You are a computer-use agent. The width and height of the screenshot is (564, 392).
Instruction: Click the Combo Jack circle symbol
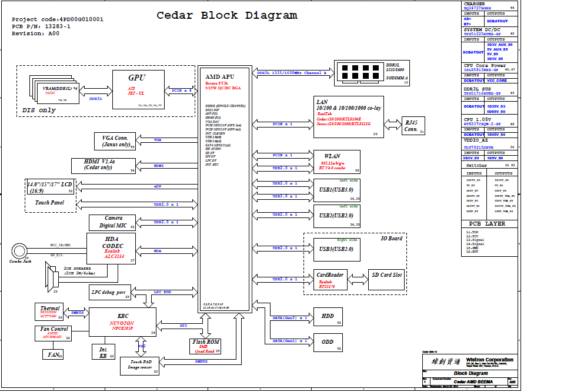click(x=18, y=248)
